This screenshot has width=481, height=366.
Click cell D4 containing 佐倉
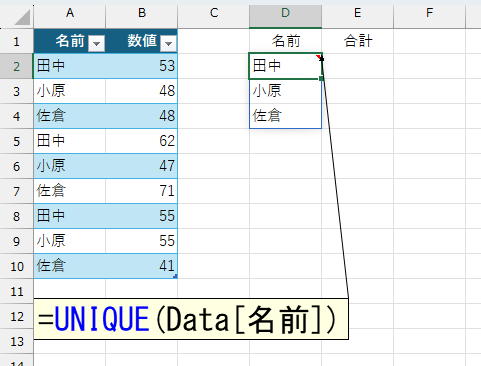tap(285, 116)
